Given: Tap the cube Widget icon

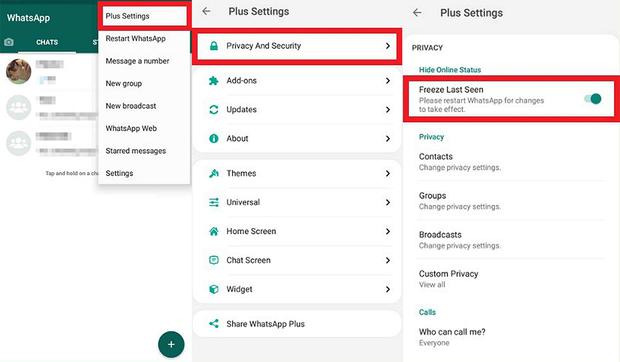Looking at the screenshot, I should pos(214,289).
